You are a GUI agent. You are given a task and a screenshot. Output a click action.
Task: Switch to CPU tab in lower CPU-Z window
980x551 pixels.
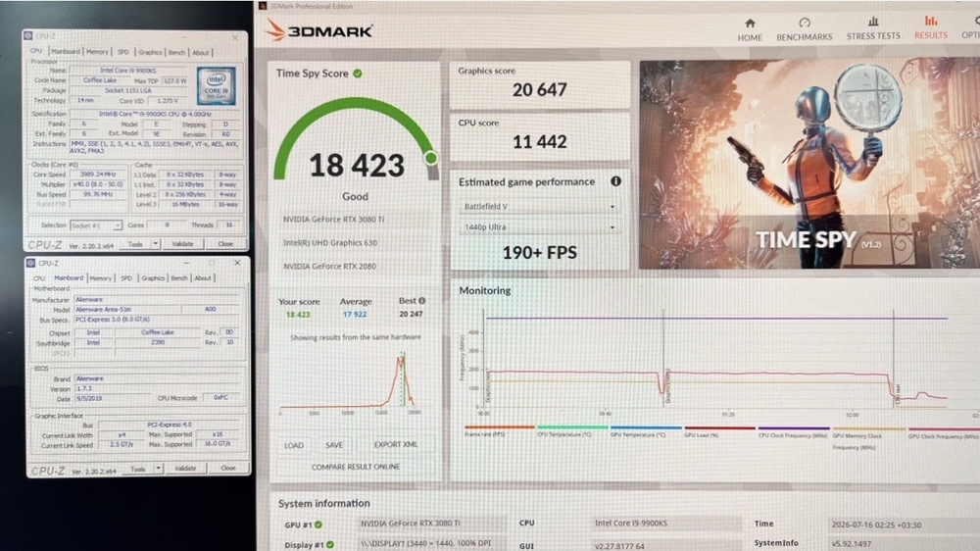click(x=39, y=278)
